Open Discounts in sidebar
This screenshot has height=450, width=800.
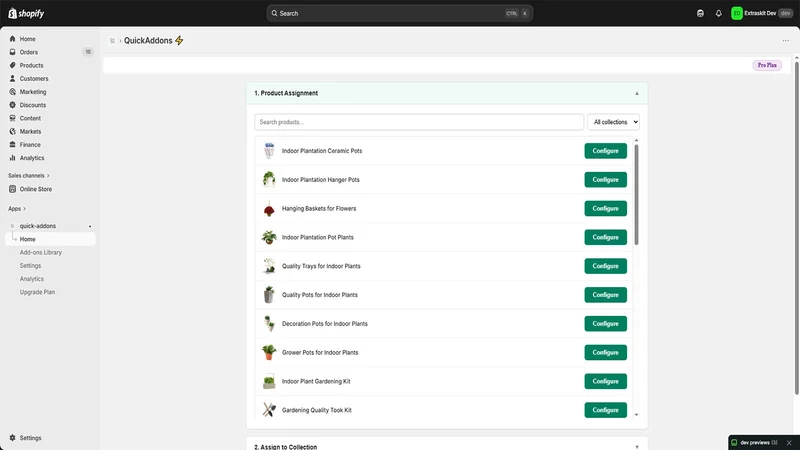[x=33, y=105]
